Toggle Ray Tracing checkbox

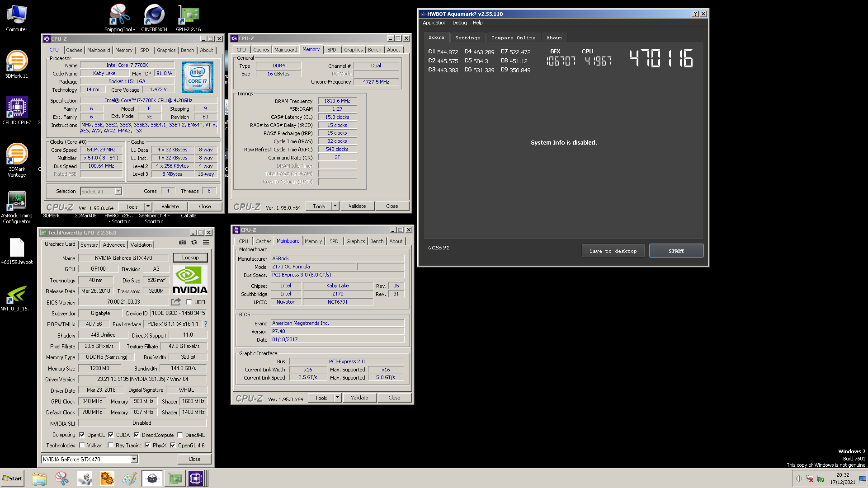(110, 445)
